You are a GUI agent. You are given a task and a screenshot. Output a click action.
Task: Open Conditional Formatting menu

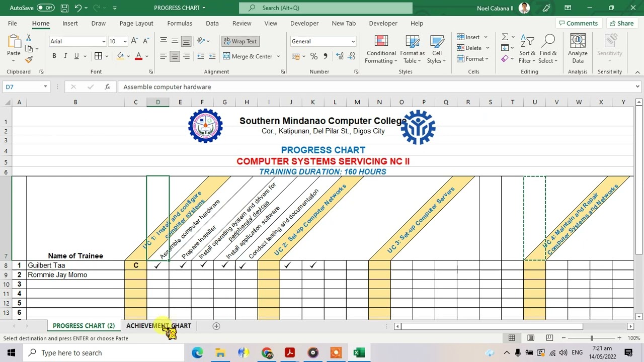(x=381, y=49)
